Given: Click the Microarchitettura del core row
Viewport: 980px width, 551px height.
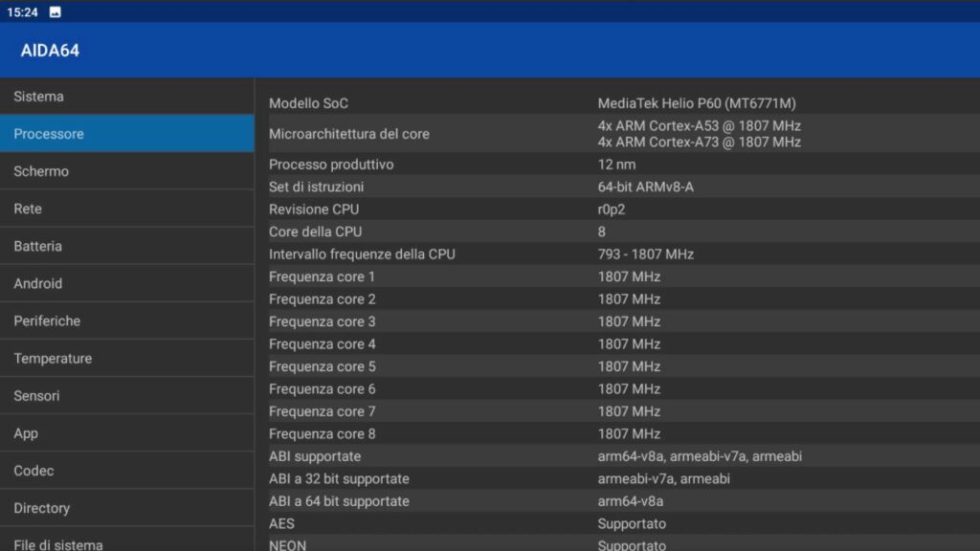Looking at the screenshot, I should [617, 134].
